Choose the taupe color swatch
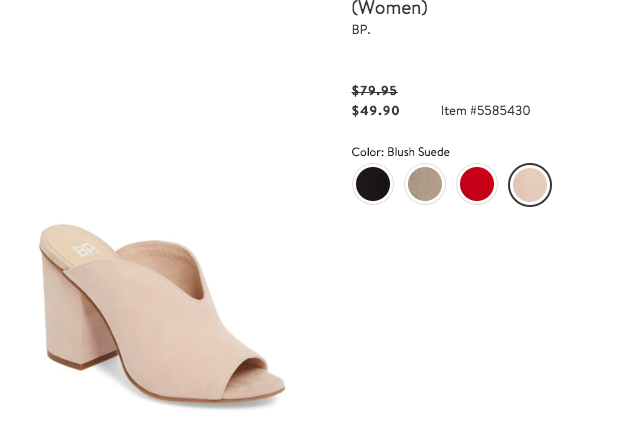Screen dimensions: 631x434 (x=425, y=184)
